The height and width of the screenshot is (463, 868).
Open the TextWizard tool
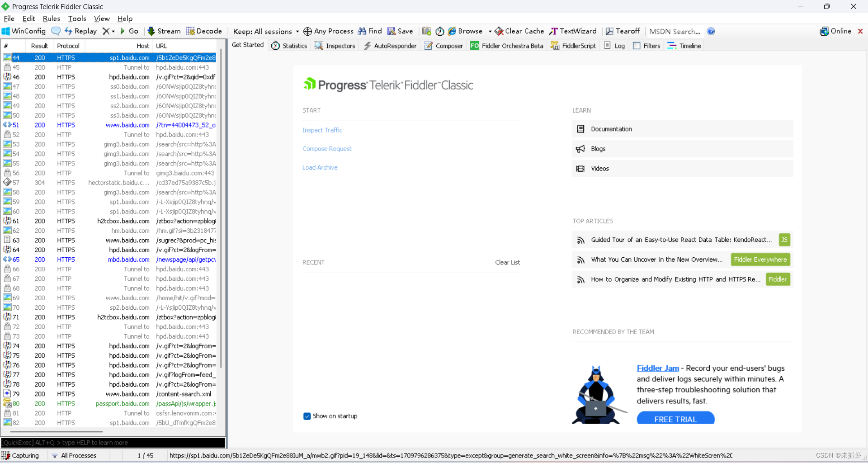click(573, 31)
